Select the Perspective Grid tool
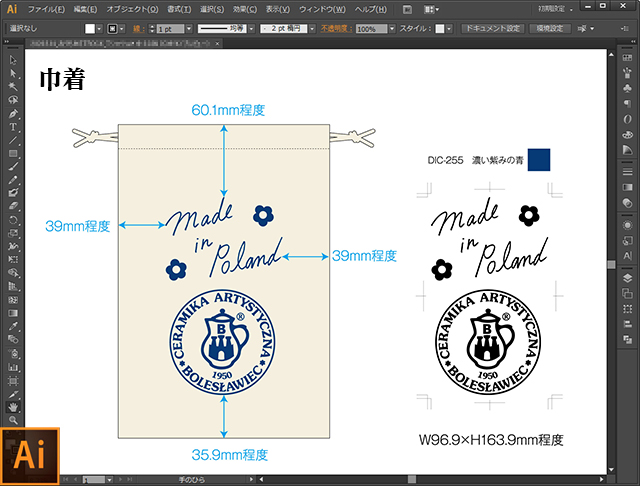The height and width of the screenshot is (486, 640). [13, 286]
